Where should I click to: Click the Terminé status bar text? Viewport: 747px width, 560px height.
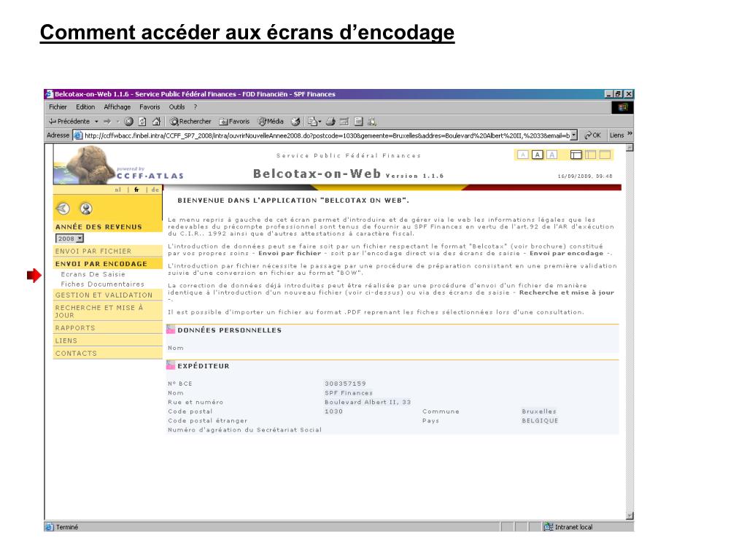(66, 527)
